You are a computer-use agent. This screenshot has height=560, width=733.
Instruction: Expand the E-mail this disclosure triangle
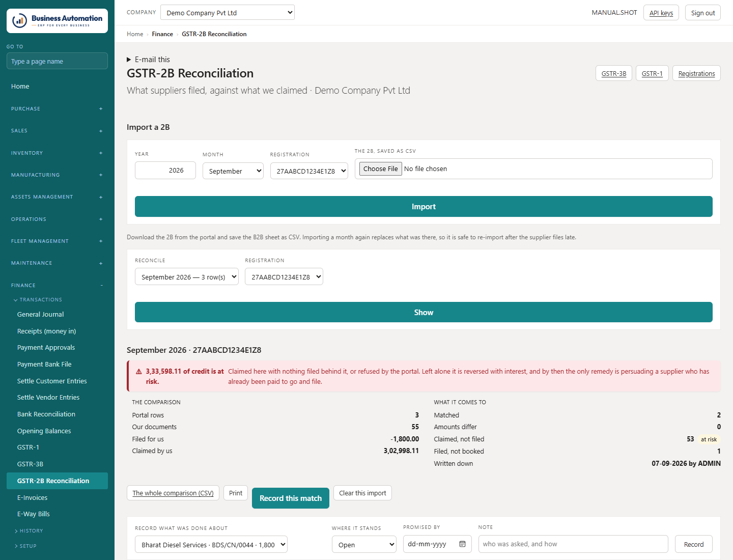[129, 60]
